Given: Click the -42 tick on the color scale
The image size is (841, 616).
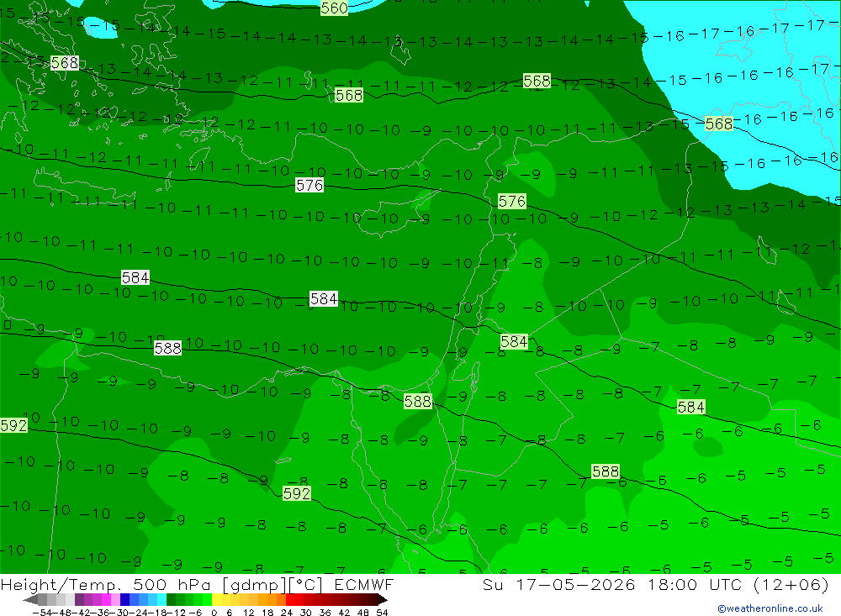Looking at the screenshot, I should coord(81,613).
